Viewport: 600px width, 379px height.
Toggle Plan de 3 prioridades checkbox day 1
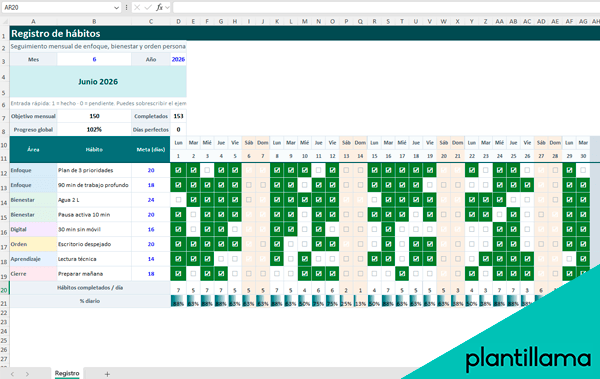pyautogui.click(x=178, y=170)
